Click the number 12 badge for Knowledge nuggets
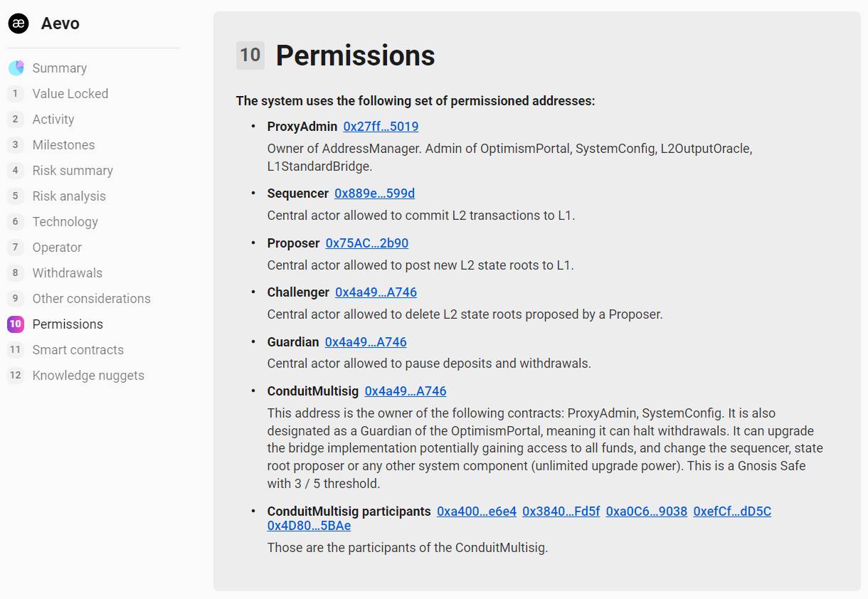The height and width of the screenshot is (599, 868). click(x=16, y=376)
